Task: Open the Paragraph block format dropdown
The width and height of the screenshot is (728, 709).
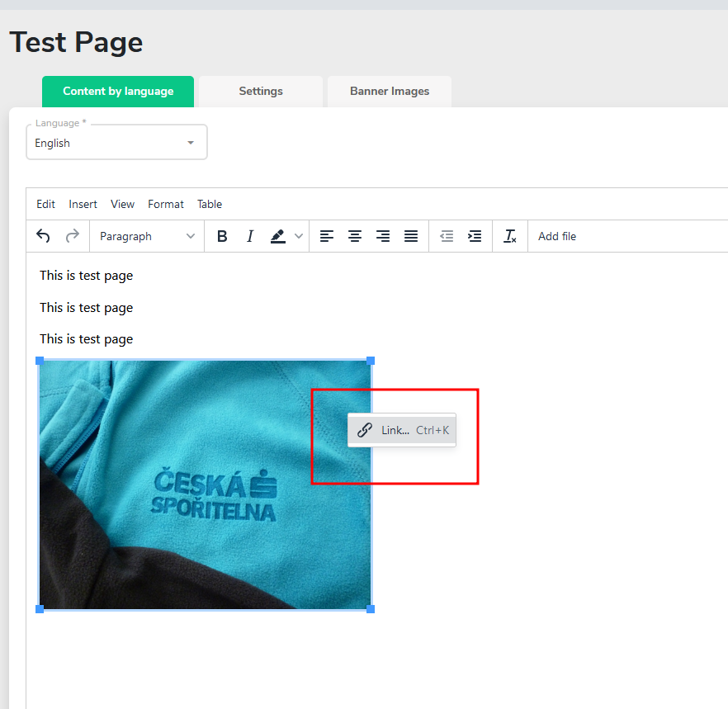Action: [147, 236]
